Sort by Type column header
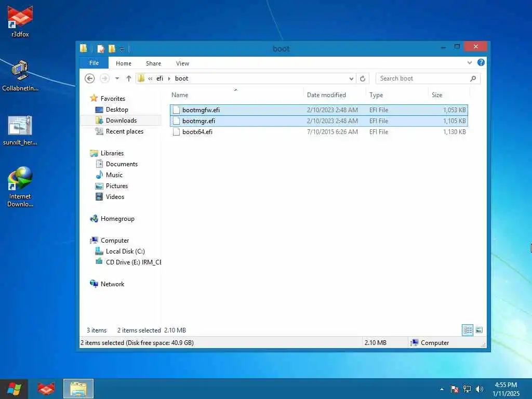532x399 pixels. point(376,95)
